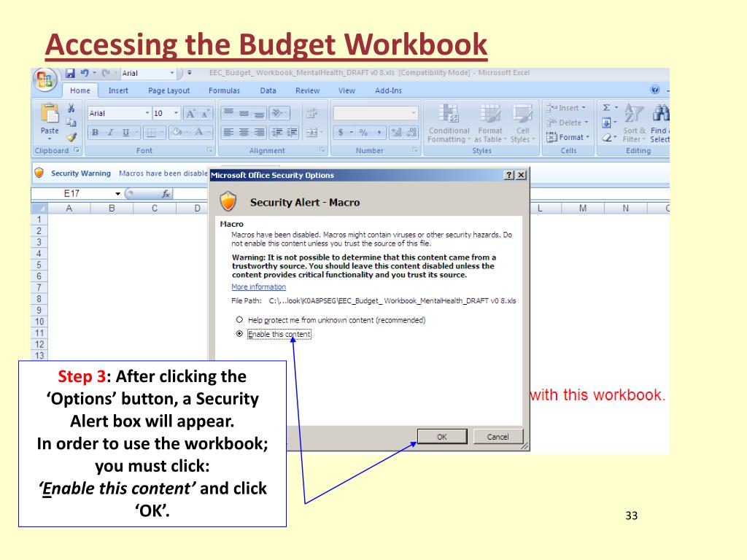Screen dimensions: 747x560
Task: Click the Cut scissors icon
Action: click(71, 109)
